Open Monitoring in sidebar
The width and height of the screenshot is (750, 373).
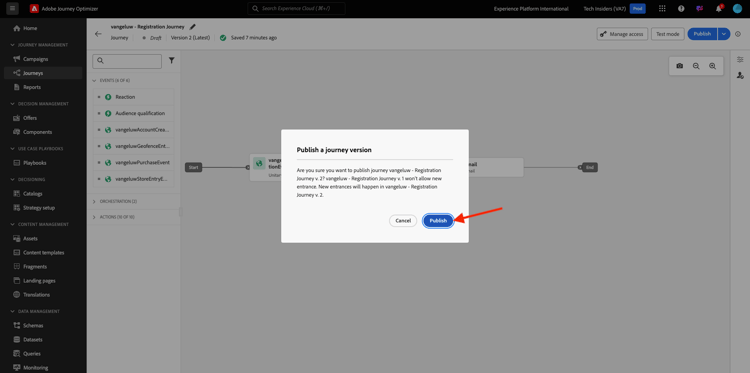(x=35, y=368)
